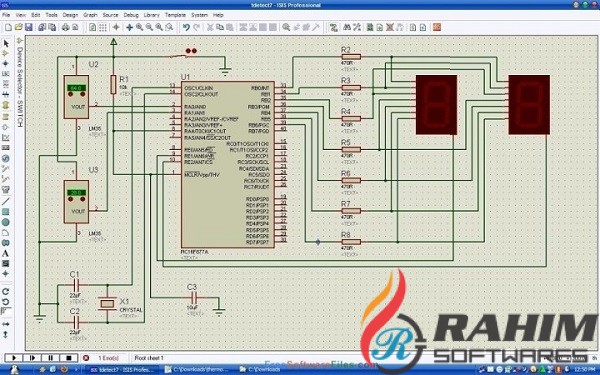Toggle the wire autorouter icon
The width and height of the screenshot is (600, 375).
coord(333,27)
